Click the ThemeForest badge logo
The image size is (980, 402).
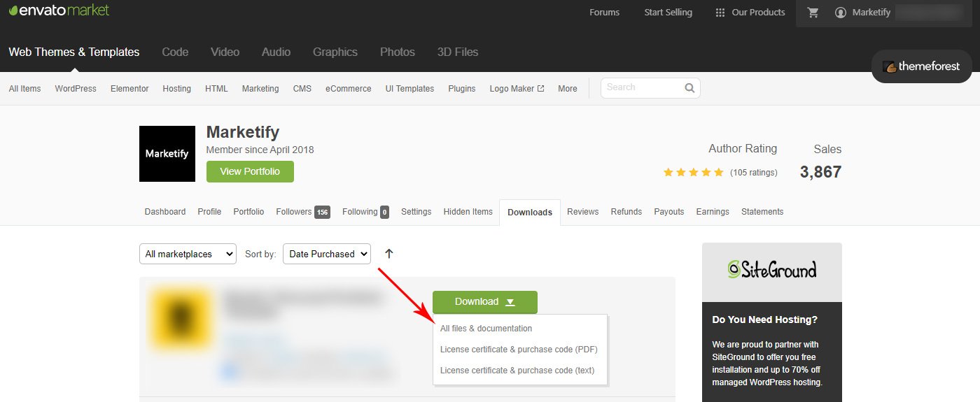click(921, 66)
